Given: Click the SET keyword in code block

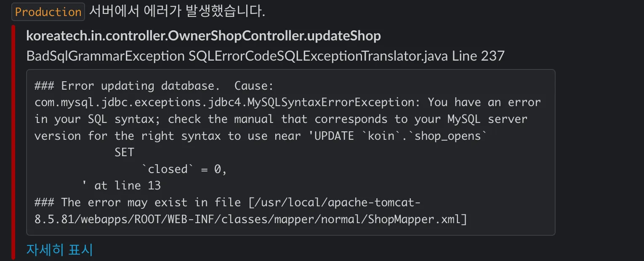Looking at the screenshot, I should 124,152.
